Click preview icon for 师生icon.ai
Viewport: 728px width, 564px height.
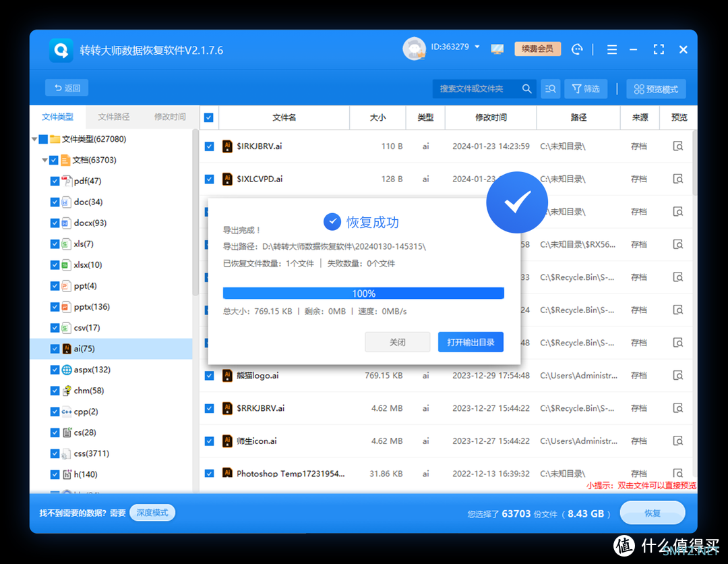click(678, 441)
